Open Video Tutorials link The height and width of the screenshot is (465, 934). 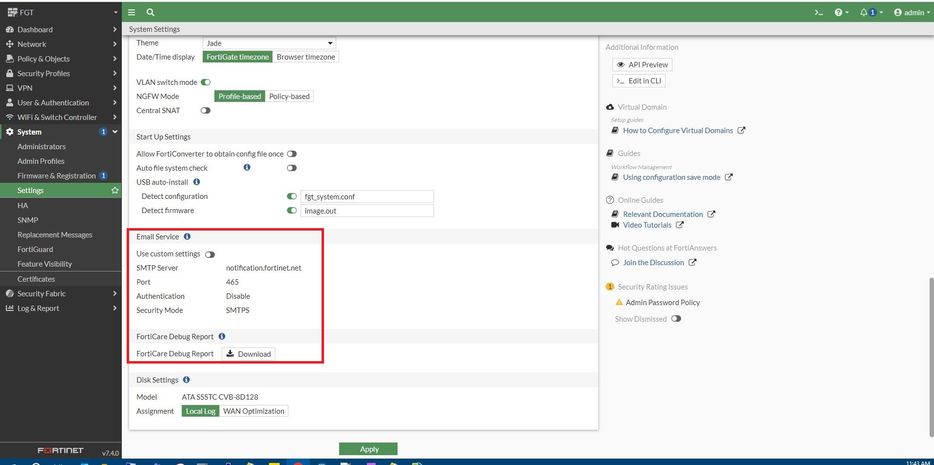point(647,225)
